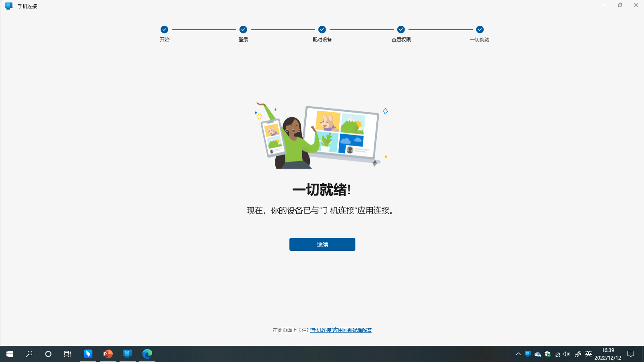Switch to PowerPoint on the taskbar
Viewport: 644px width, 362px height.
[107, 354]
